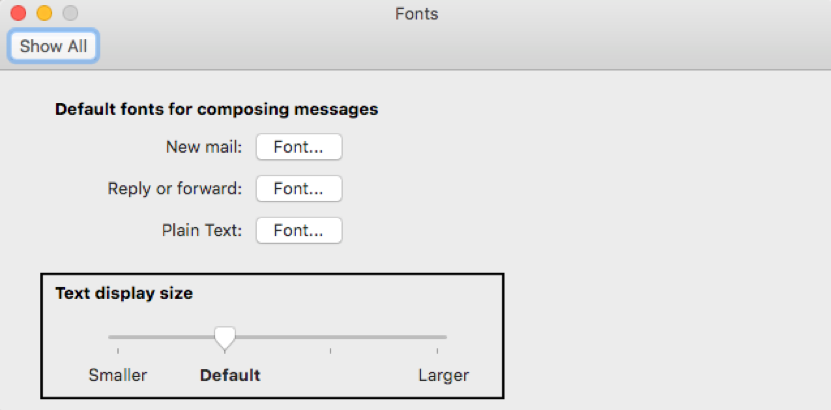Click the Smaller label under slider

pos(118,376)
